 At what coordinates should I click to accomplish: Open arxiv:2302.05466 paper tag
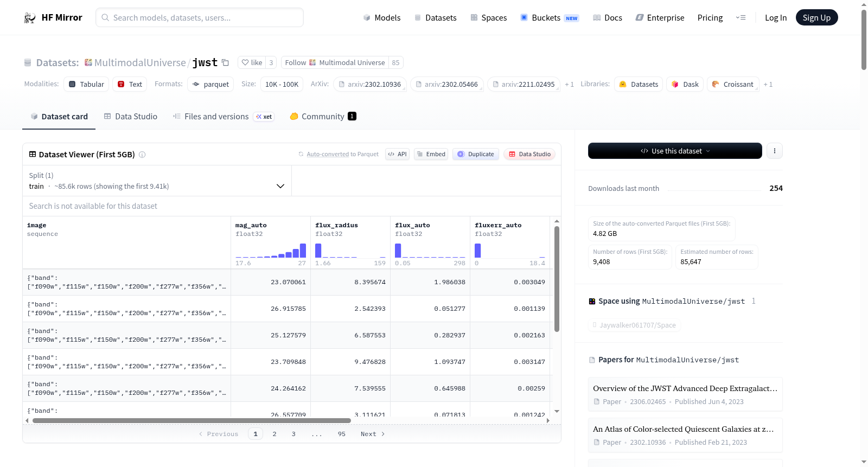point(446,84)
